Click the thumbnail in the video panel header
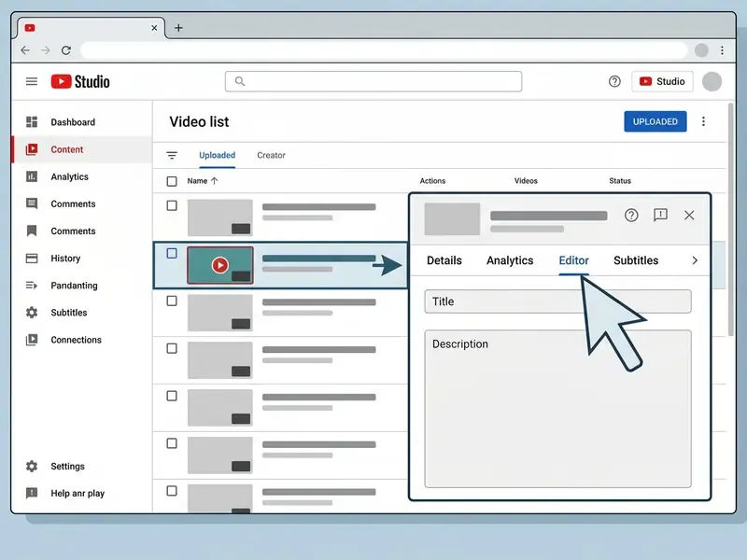 point(452,219)
